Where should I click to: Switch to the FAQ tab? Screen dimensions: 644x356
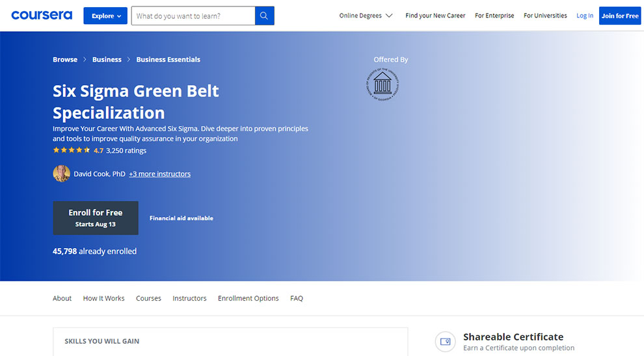(x=297, y=298)
